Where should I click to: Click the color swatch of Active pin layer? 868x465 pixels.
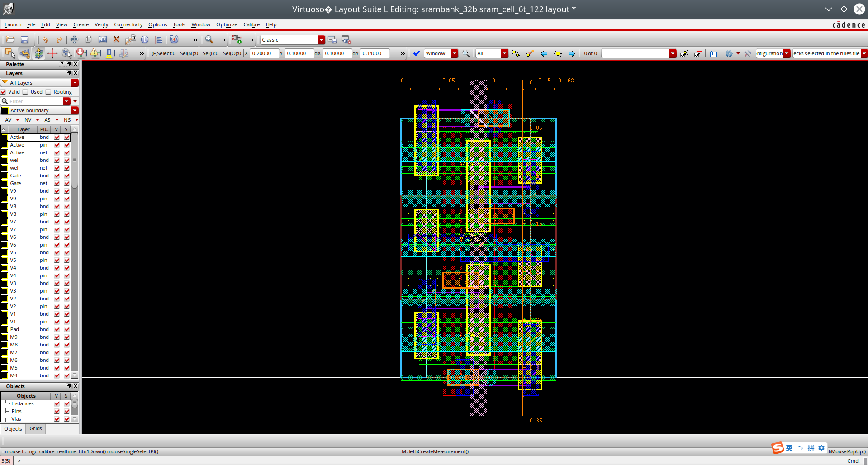click(5, 145)
